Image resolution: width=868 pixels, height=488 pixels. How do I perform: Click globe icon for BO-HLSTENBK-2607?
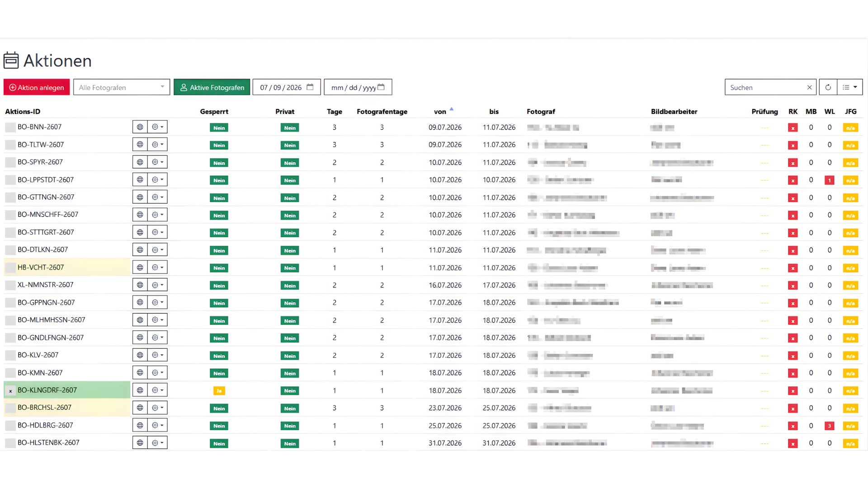coord(140,443)
